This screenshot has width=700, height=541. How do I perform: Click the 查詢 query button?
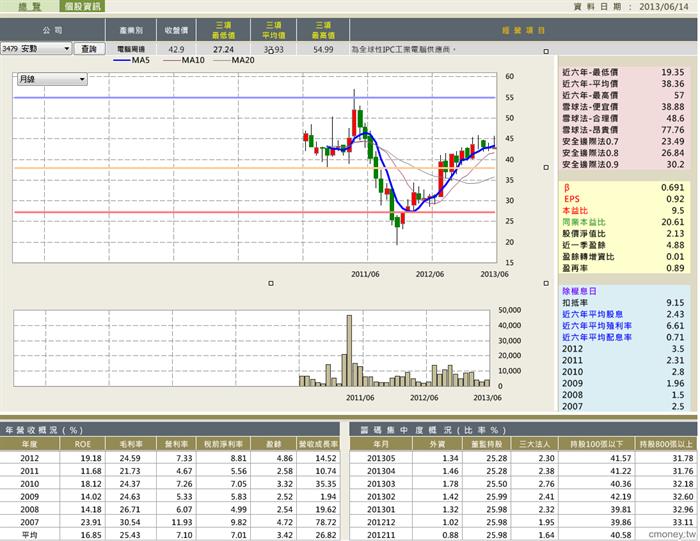[89, 49]
